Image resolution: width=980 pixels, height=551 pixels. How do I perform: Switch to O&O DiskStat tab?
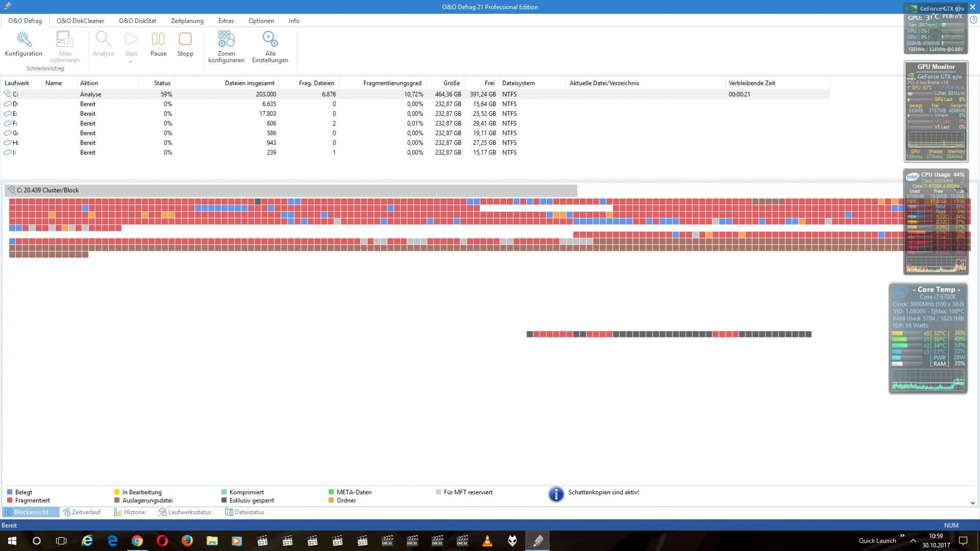[x=137, y=21]
